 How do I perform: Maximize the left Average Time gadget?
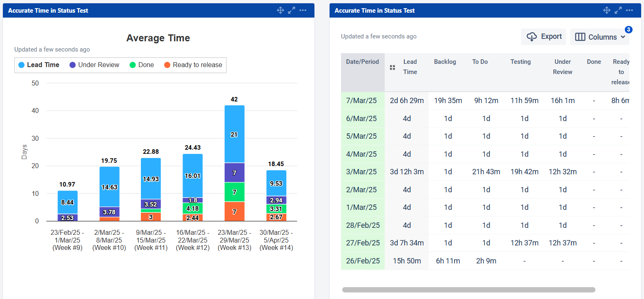[x=292, y=10]
